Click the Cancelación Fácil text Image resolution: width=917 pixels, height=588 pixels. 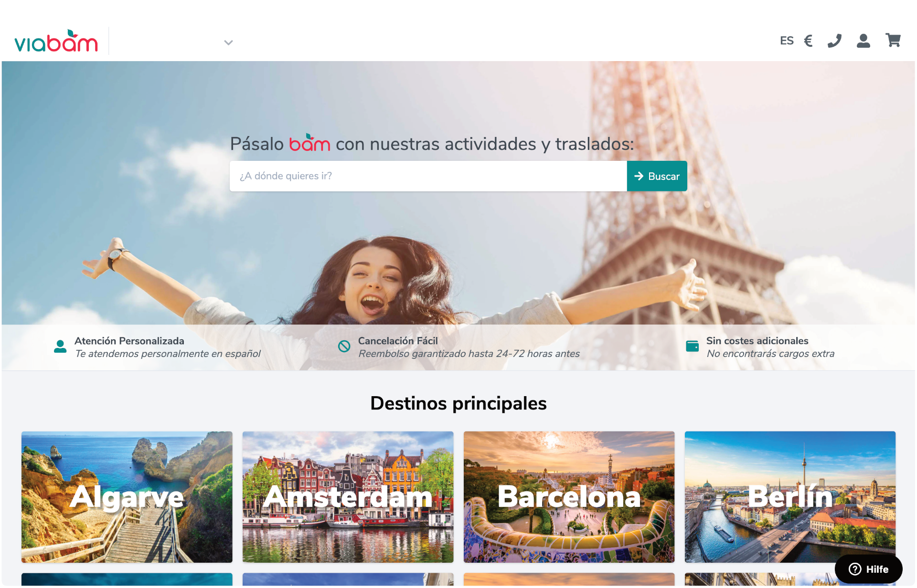pos(398,341)
